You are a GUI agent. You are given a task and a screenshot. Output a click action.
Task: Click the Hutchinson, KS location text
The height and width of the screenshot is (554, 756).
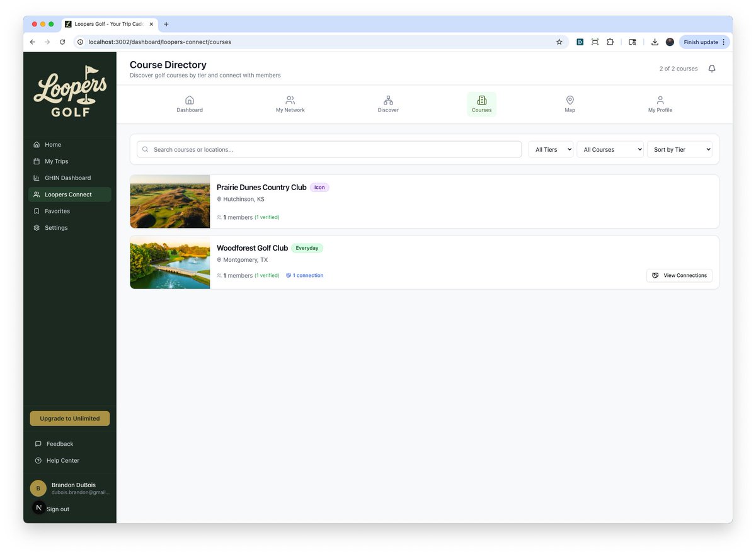click(244, 200)
